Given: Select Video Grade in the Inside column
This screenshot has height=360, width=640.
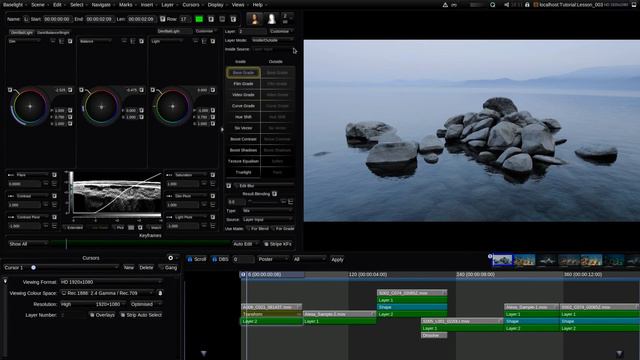Looking at the screenshot, I should (243, 95).
